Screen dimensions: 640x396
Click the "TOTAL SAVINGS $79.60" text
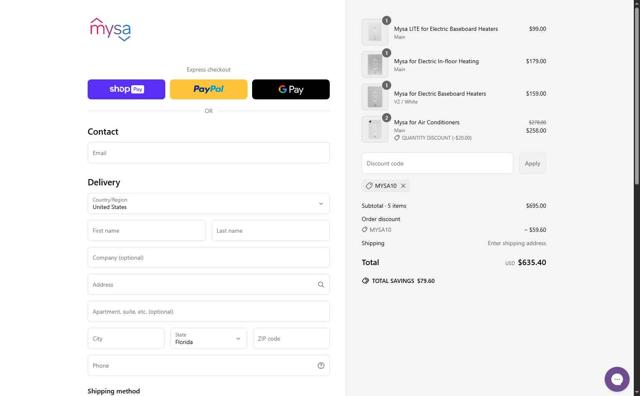pos(403,281)
